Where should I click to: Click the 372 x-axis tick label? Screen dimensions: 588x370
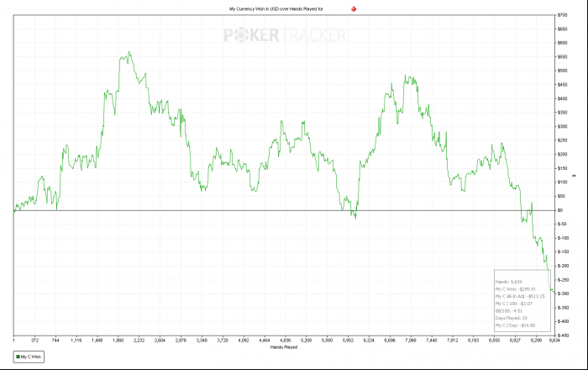coord(35,341)
